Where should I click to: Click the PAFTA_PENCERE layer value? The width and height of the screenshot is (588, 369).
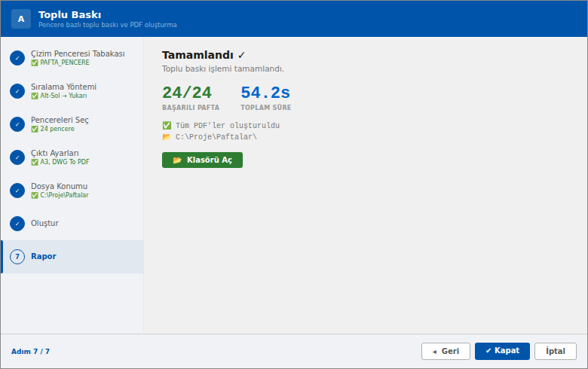[65, 63]
